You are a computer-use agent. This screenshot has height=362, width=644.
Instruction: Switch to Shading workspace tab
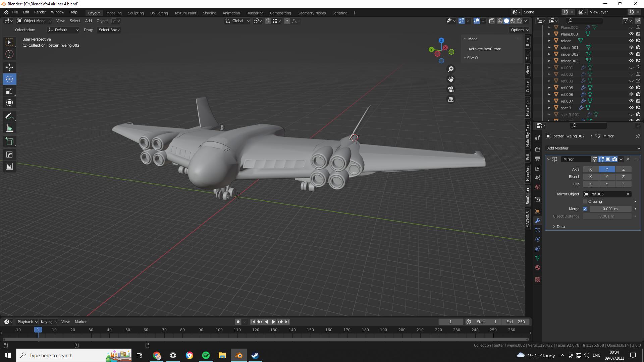[x=209, y=13]
